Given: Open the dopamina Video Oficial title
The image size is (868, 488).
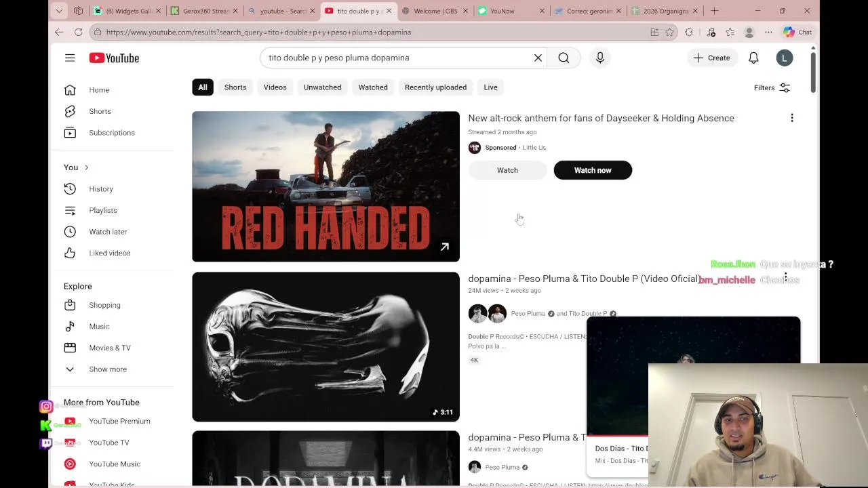Looking at the screenshot, I should pyautogui.click(x=583, y=279).
